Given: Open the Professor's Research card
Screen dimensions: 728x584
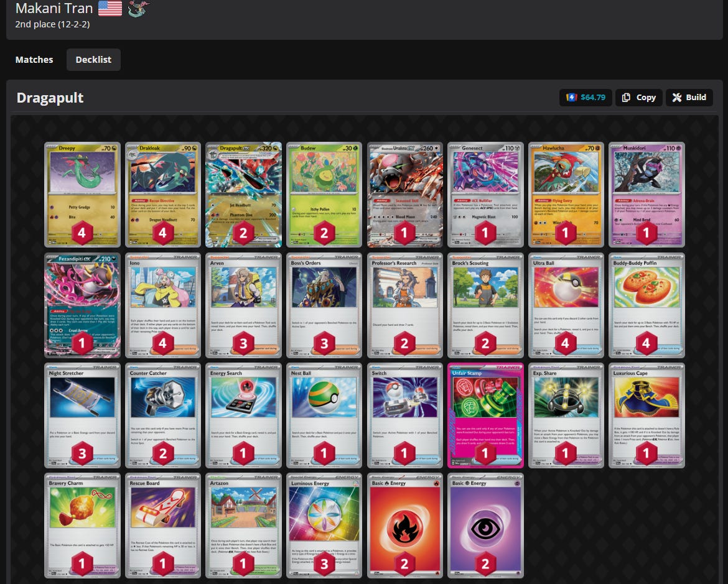Looking at the screenshot, I should 405,305.
